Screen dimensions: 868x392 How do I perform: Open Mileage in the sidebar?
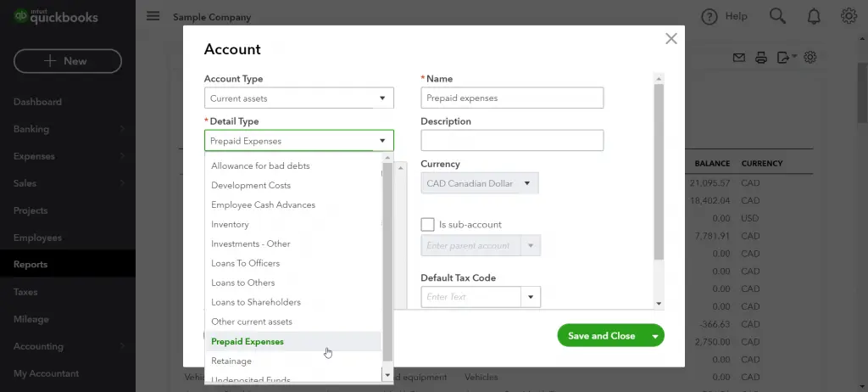[x=31, y=319]
